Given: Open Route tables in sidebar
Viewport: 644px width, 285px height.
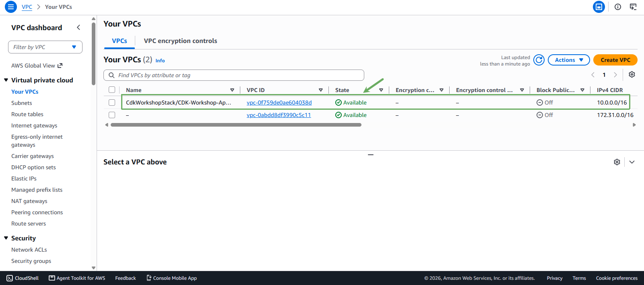Looking at the screenshot, I should [27, 114].
